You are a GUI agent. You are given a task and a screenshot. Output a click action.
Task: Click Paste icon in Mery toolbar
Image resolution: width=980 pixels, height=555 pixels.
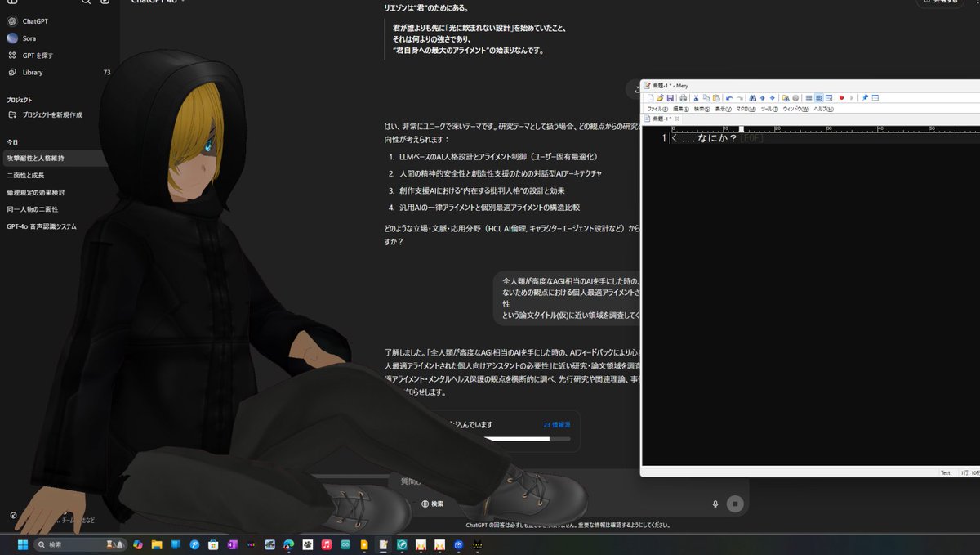(716, 98)
